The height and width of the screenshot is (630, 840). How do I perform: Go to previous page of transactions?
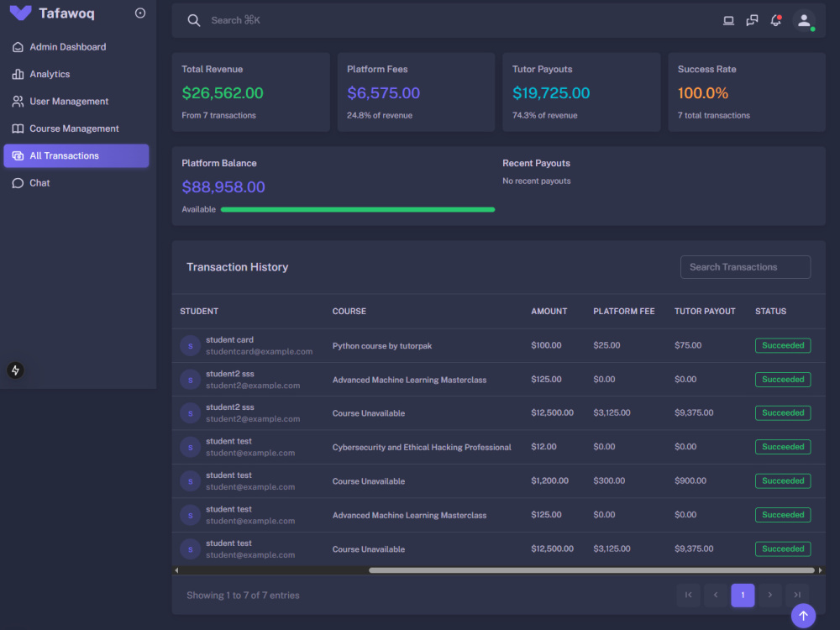716,596
